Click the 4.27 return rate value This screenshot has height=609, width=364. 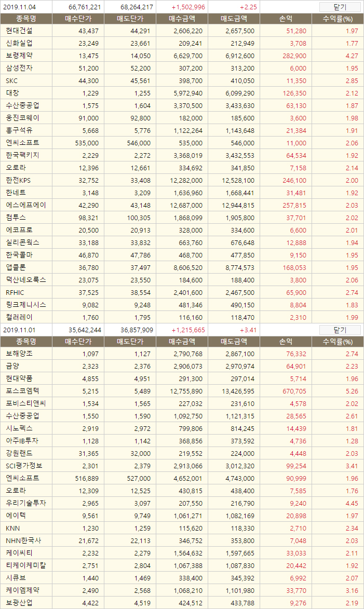[352, 56]
